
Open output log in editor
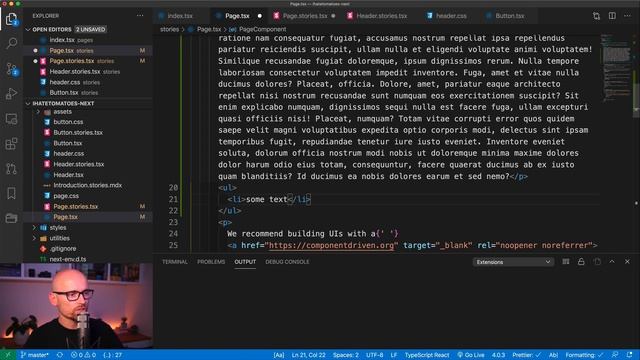[597, 262]
